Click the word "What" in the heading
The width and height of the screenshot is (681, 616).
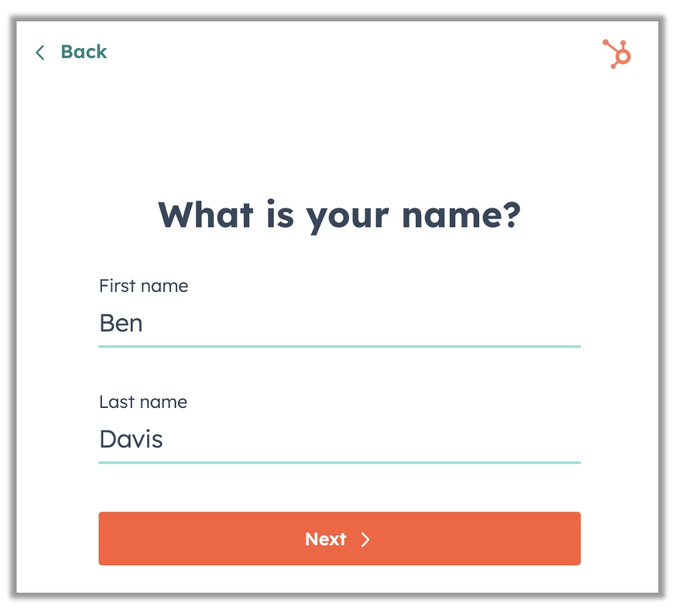pos(206,215)
